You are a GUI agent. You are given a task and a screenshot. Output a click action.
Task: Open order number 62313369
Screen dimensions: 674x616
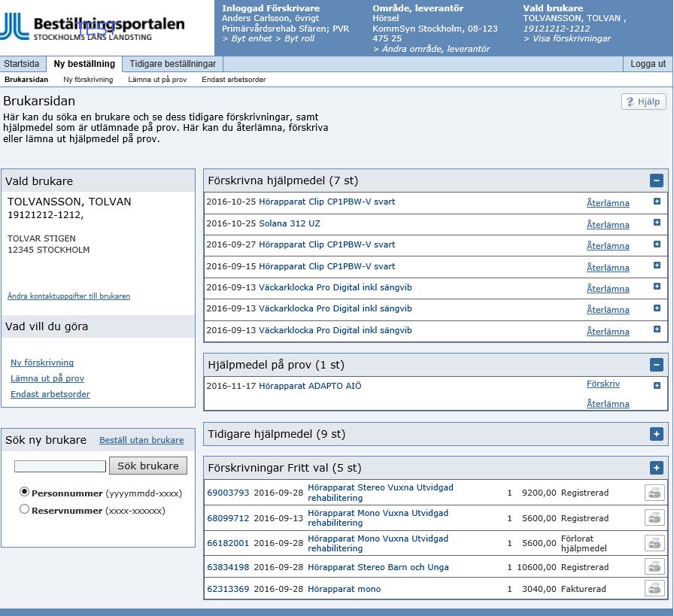[x=228, y=590]
